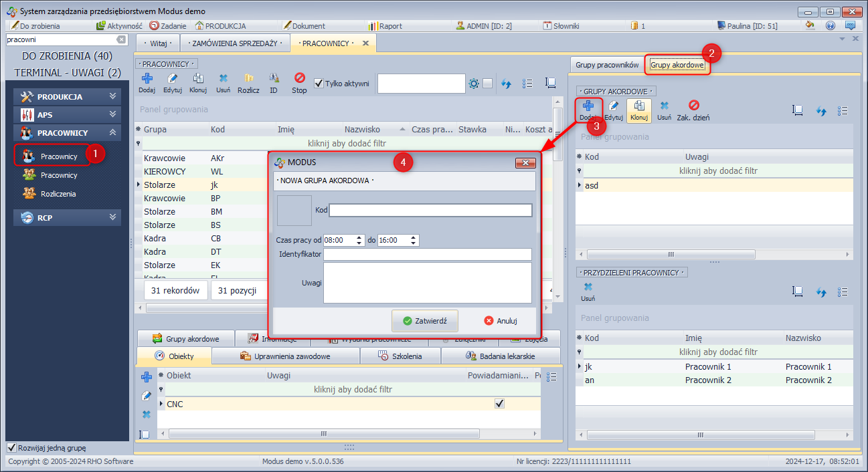This screenshot has height=472, width=868.
Task: Expand the RCP sidebar group
Action: click(x=112, y=217)
